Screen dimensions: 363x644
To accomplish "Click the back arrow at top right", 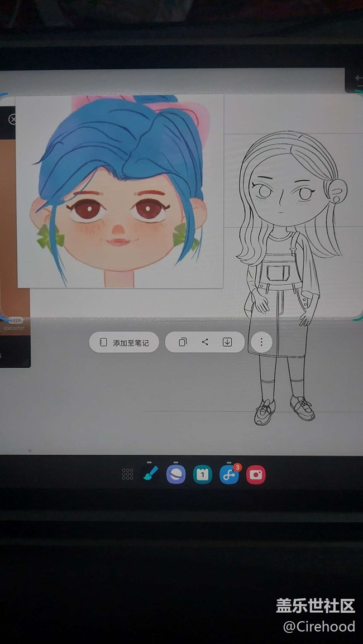I will [x=357, y=80].
